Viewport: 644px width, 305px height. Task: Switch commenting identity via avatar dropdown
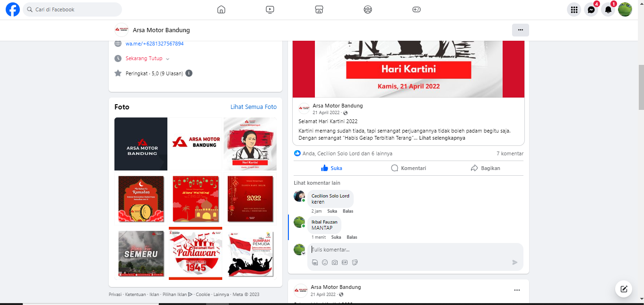coord(299,250)
